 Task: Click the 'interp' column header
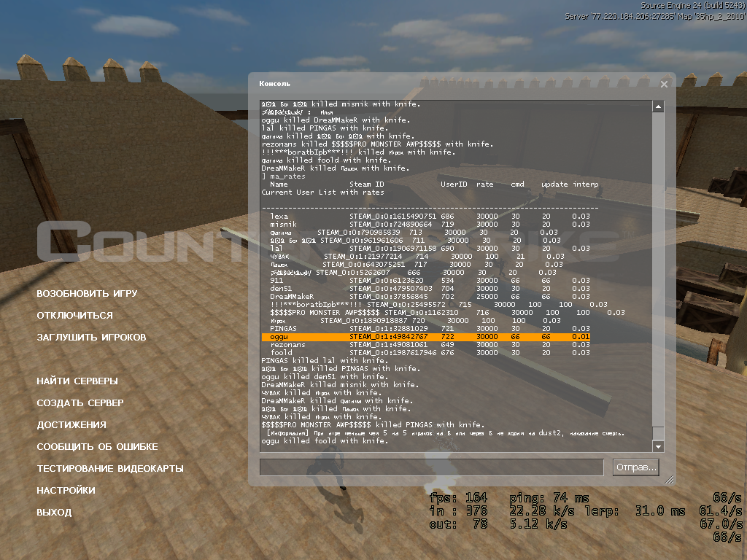pyautogui.click(x=586, y=184)
